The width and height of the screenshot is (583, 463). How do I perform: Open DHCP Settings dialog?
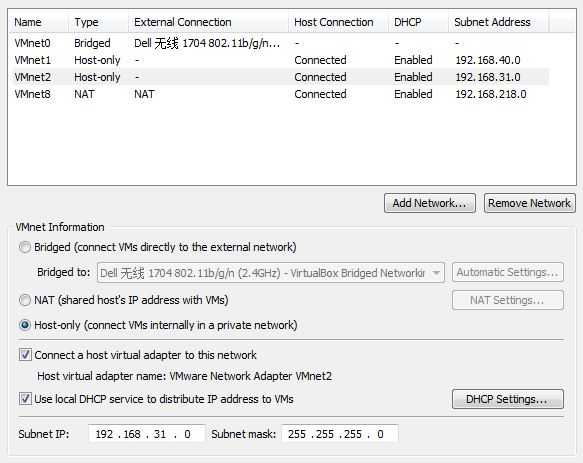[x=508, y=399]
